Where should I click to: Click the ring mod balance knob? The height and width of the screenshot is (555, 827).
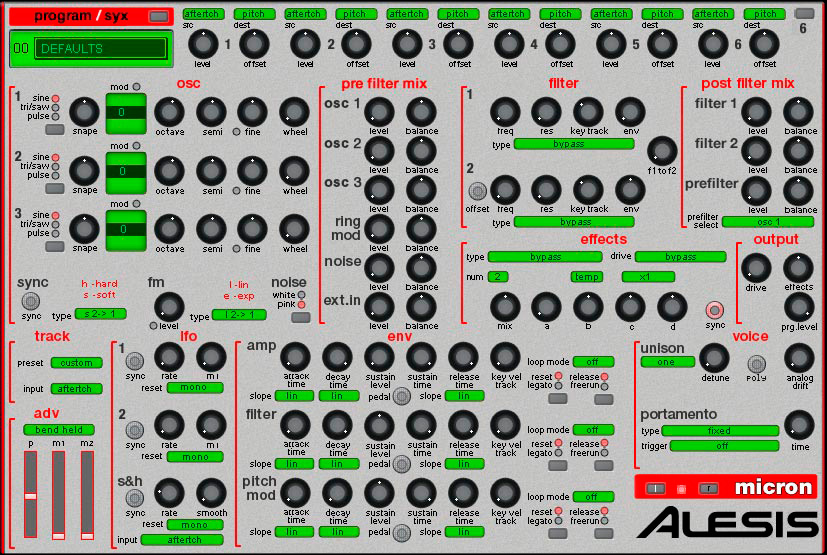pos(421,229)
